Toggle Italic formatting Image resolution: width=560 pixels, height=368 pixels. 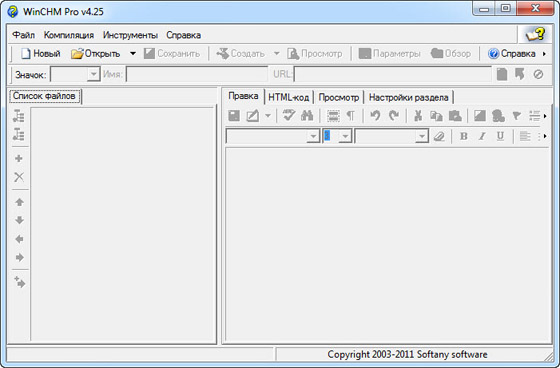click(482, 136)
